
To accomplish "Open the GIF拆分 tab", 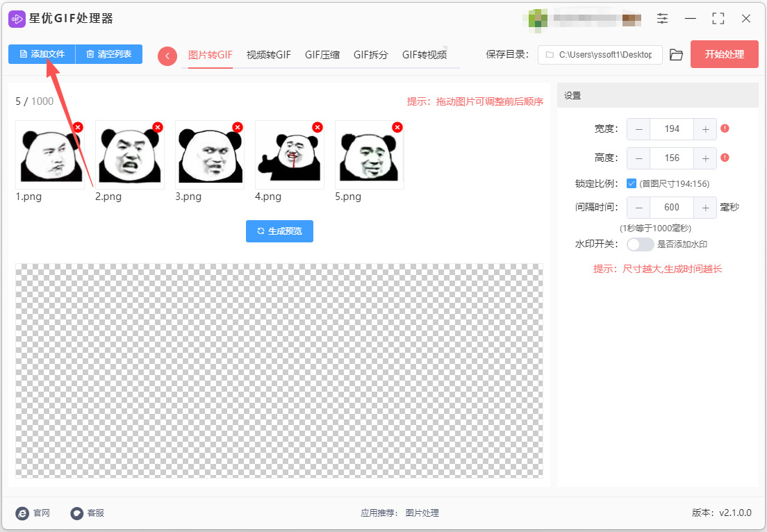I will pyautogui.click(x=371, y=55).
